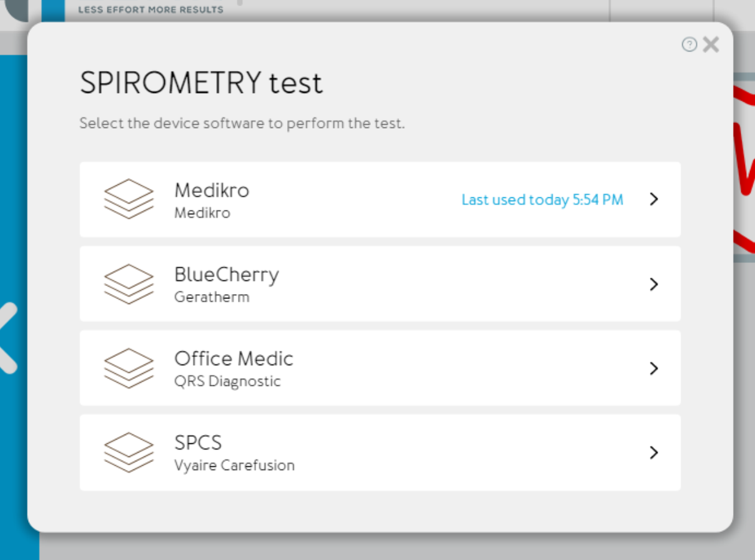Click the Medikro device software stack icon
Viewport: 755px width, 560px height.
(x=129, y=199)
